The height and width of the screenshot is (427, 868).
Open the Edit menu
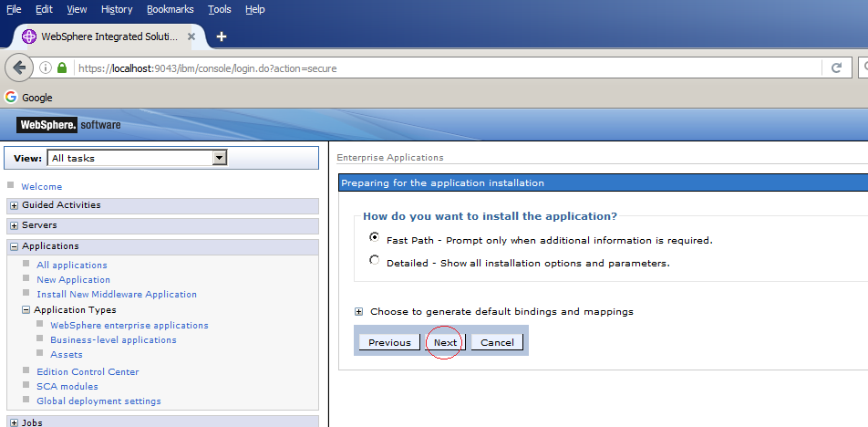pyautogui.click(x=45, y=9)
